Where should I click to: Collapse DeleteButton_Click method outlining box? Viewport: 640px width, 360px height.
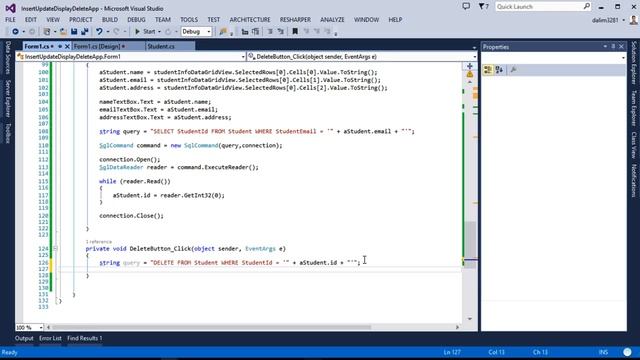coord(55,249)
